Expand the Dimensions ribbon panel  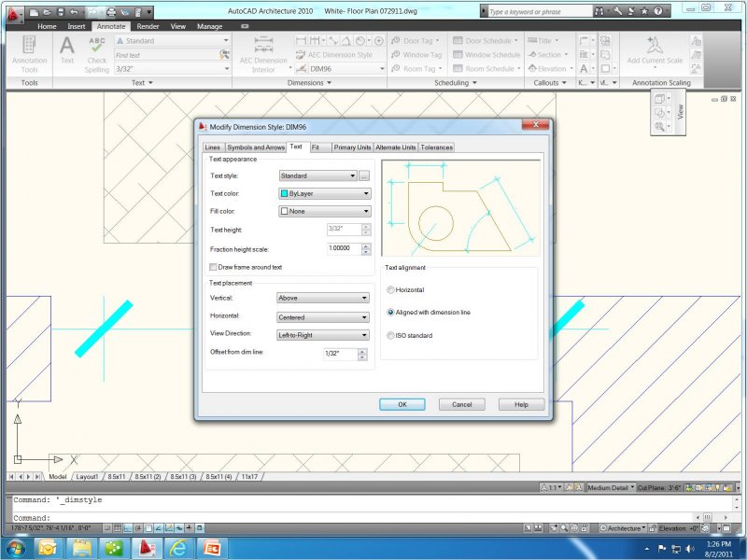(309, 83)
